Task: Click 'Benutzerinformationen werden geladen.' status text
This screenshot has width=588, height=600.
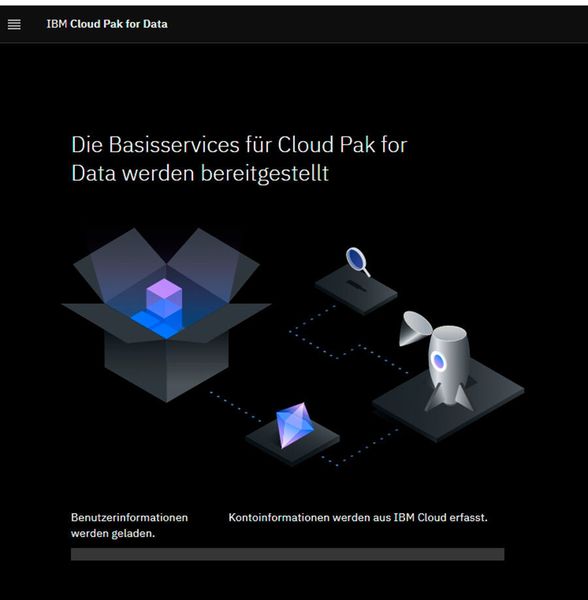Action: tap(129, 525)
